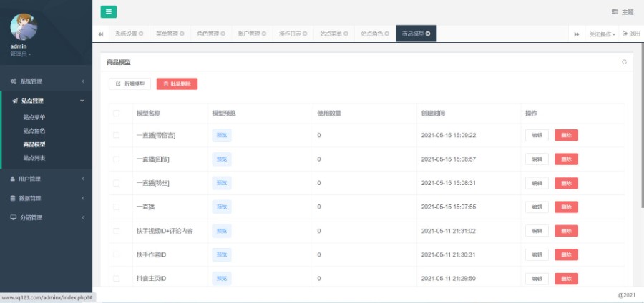
Task: Switch to the 角色管理 tab
Action: click(210, 34)
